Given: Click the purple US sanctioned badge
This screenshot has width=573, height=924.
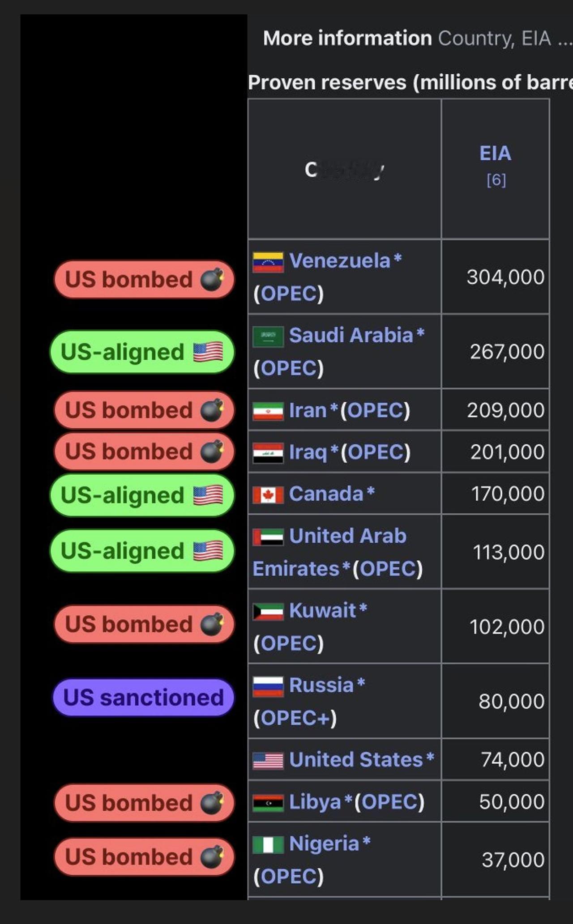Looking at the screenshot, I should (143, 698).
